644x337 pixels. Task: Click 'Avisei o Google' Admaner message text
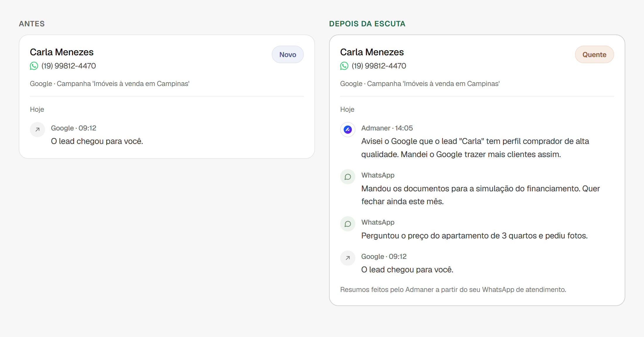click(475, 148)
